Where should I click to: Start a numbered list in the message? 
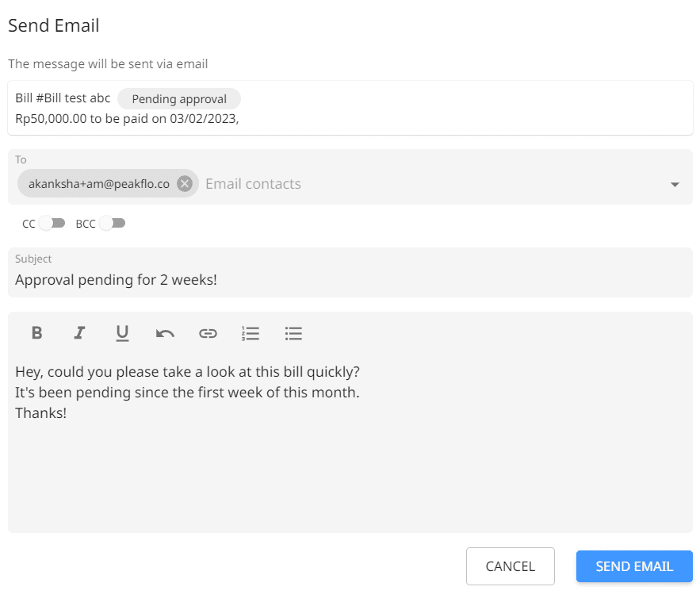(251, 333)
